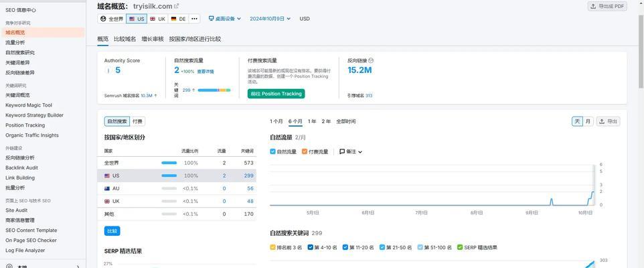The height and width of the screenshot is (268, 644).
Task: Click 导出成 PDF button
Action: point(607,6)
